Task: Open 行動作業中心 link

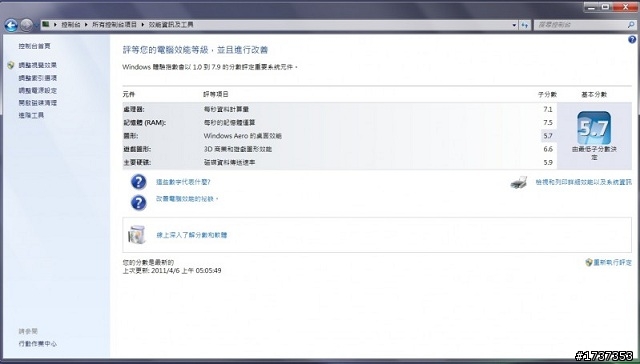Action: click(x=38, y=344)
